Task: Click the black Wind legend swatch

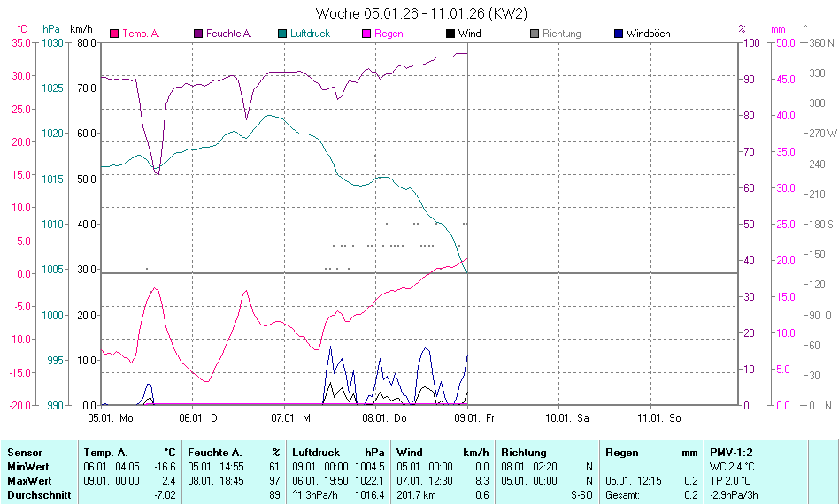Action: (x=450, y=34)
